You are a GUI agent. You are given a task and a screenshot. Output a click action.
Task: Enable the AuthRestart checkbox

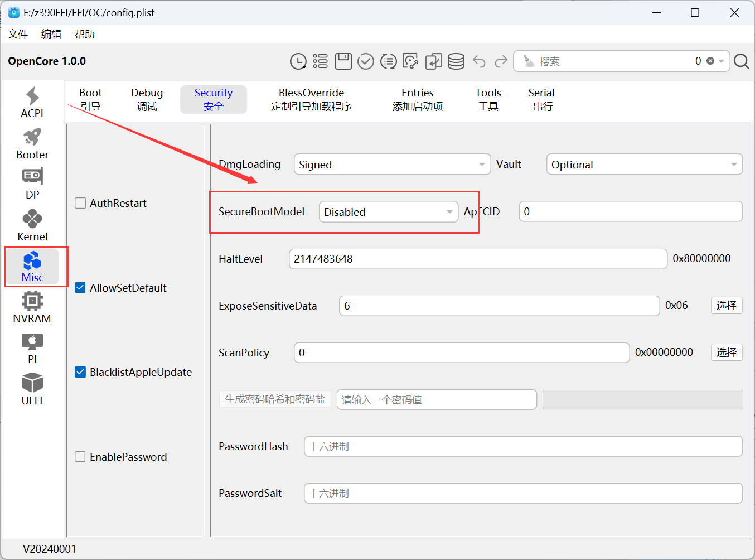tap(80, 203)
